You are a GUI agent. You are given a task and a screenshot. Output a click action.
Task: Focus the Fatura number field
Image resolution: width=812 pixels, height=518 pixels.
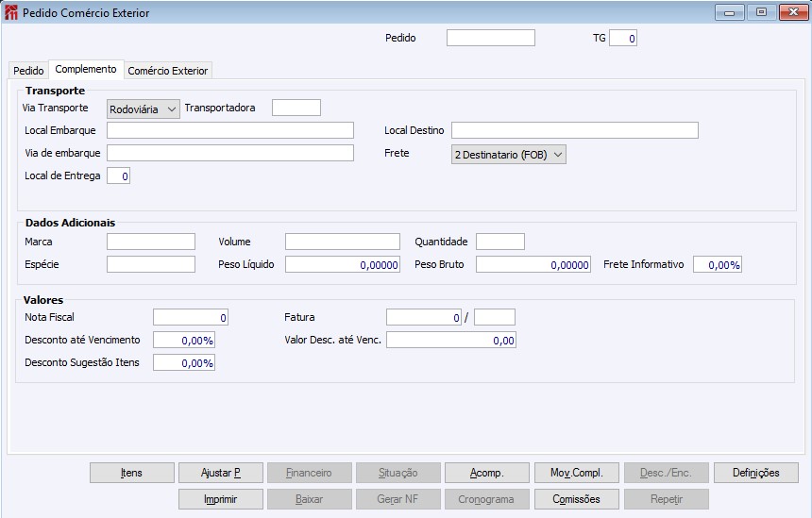424,317
